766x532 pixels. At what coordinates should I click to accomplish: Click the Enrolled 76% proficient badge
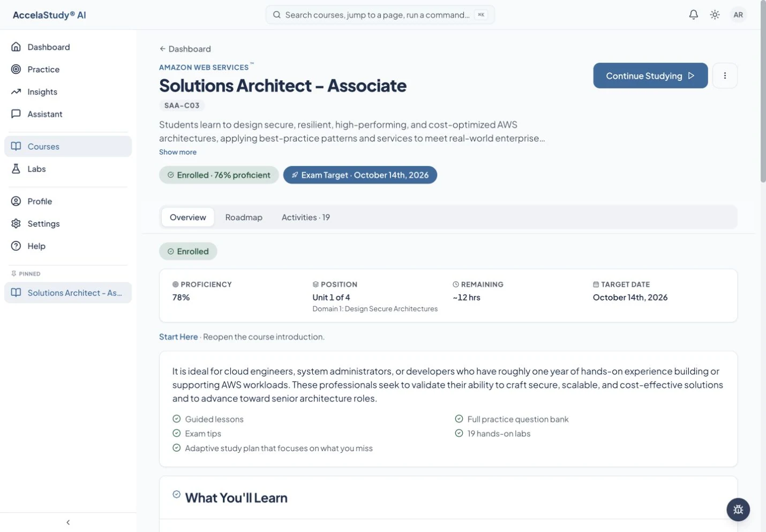click(x=219, y=175)
